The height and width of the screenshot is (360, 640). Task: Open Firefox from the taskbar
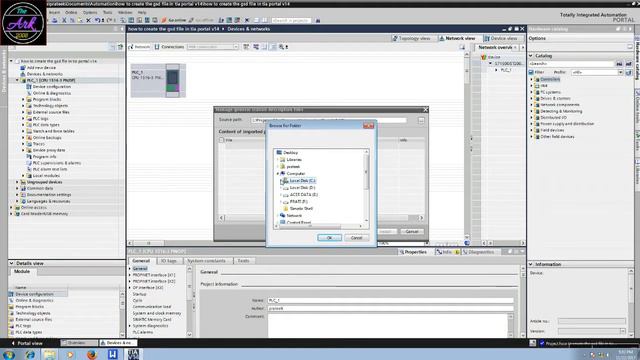[x=92, y=354]
